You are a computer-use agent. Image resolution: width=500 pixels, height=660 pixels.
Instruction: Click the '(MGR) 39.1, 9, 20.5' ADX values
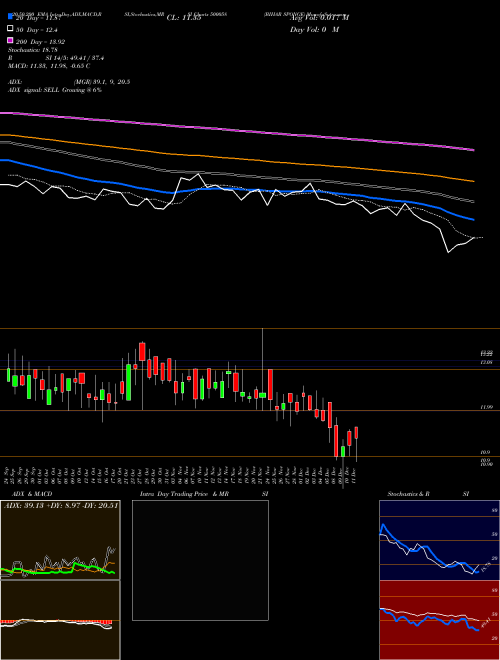click(101, 82)
